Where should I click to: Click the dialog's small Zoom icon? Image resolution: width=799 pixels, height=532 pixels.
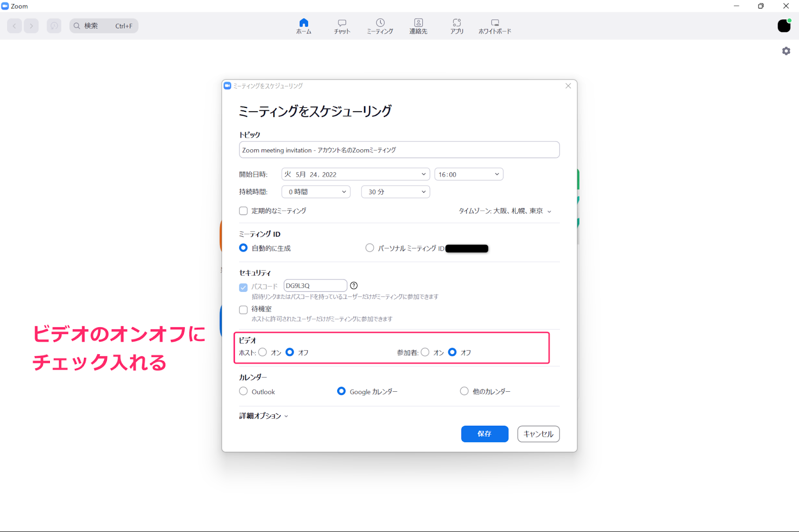pyautogui.click(x=228, y=86)
